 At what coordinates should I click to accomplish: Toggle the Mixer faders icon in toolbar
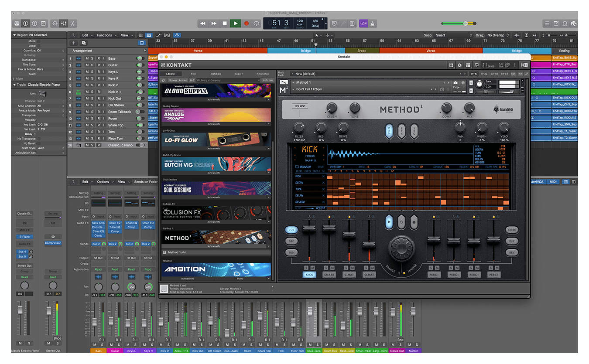(64, 23)
